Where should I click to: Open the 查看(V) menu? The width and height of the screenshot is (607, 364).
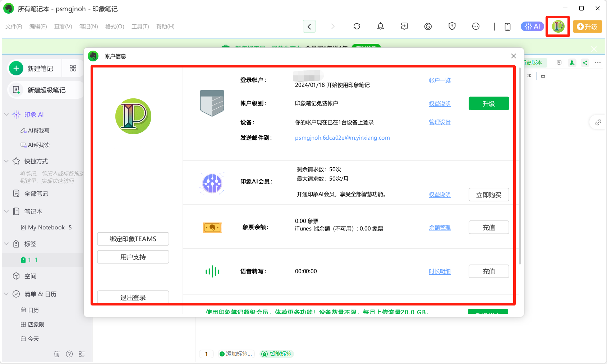click(63, 27)
